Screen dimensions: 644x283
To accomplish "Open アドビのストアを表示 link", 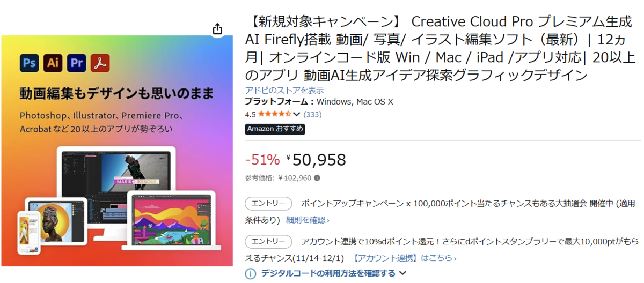I will (x=284, y=90).
